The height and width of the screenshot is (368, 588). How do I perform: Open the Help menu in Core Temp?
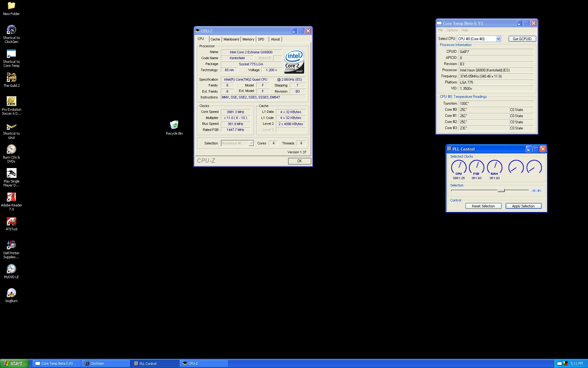pyautogui.click(x=465, y=30)
